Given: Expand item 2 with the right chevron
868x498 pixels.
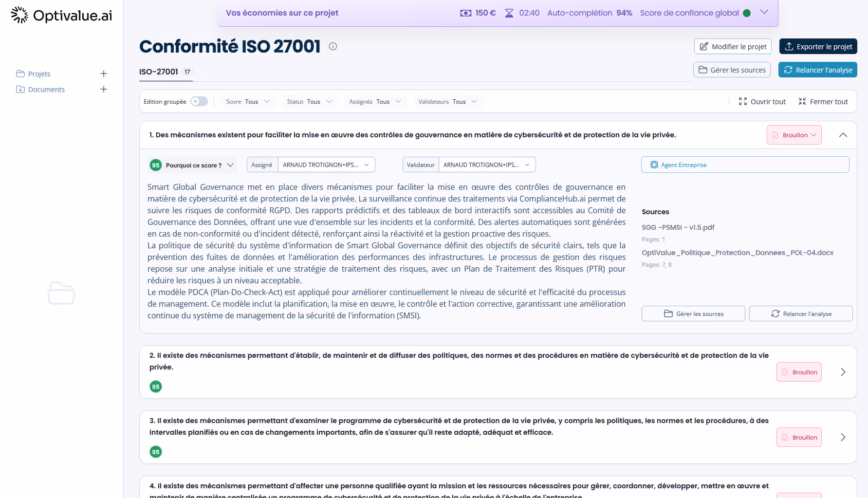Looking at the screenshot, I should (843, 372).
